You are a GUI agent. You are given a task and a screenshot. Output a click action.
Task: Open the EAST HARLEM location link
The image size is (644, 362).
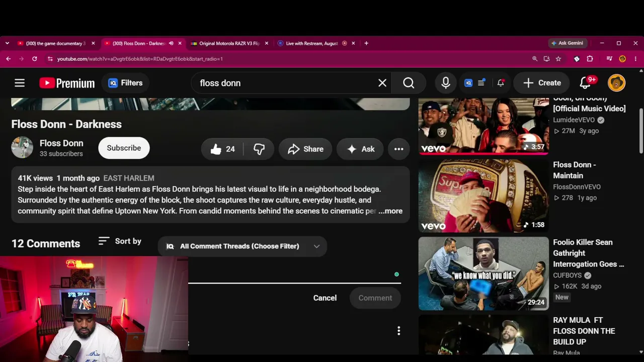click(x=129, y=178)
